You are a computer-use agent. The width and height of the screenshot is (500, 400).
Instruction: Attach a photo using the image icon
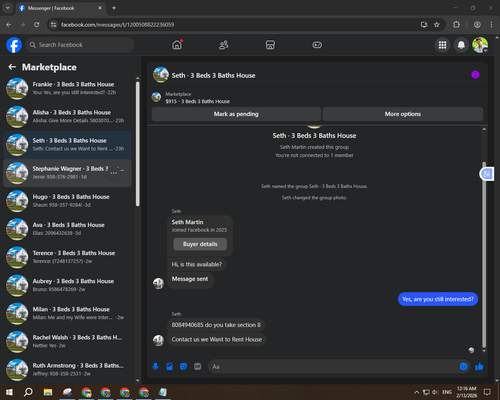[x=169, y=367]
